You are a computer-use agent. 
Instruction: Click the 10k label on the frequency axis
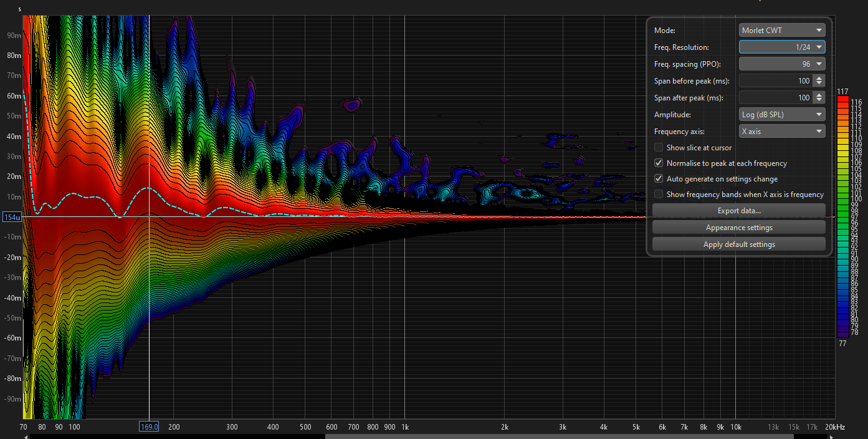[736, 427]
